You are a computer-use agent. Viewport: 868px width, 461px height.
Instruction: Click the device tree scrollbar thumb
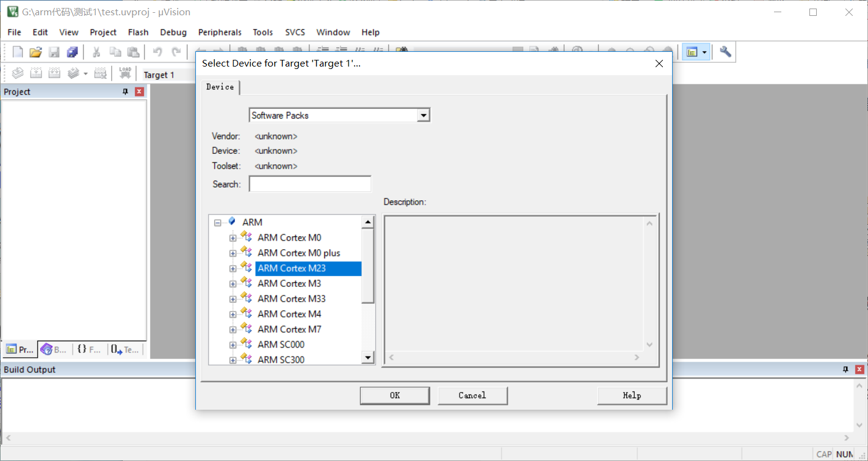pos(368,266)
